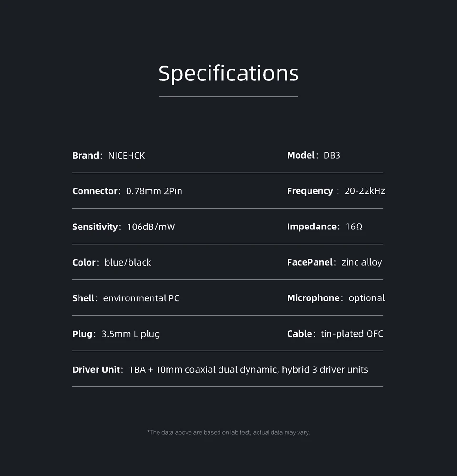457x476 pixels.
Task: Select the blue/black color value
Action: pyautogui.click(x=128, y=263)
